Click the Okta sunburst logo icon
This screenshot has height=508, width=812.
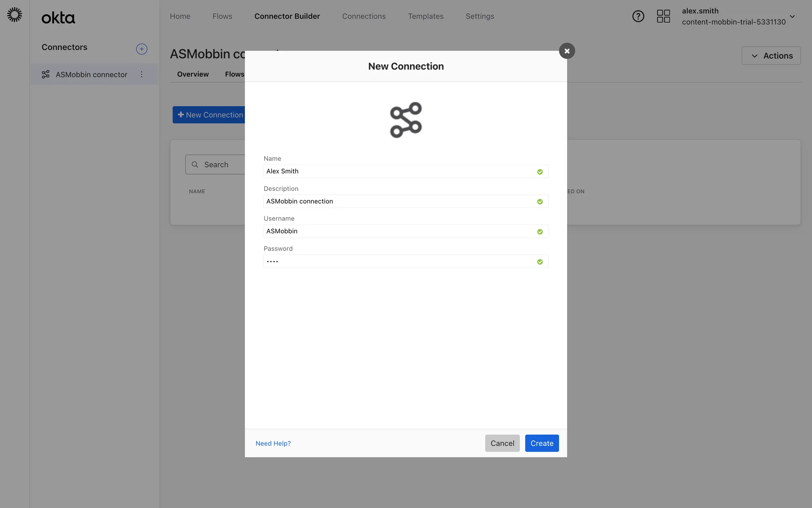(x=14, y=15)
